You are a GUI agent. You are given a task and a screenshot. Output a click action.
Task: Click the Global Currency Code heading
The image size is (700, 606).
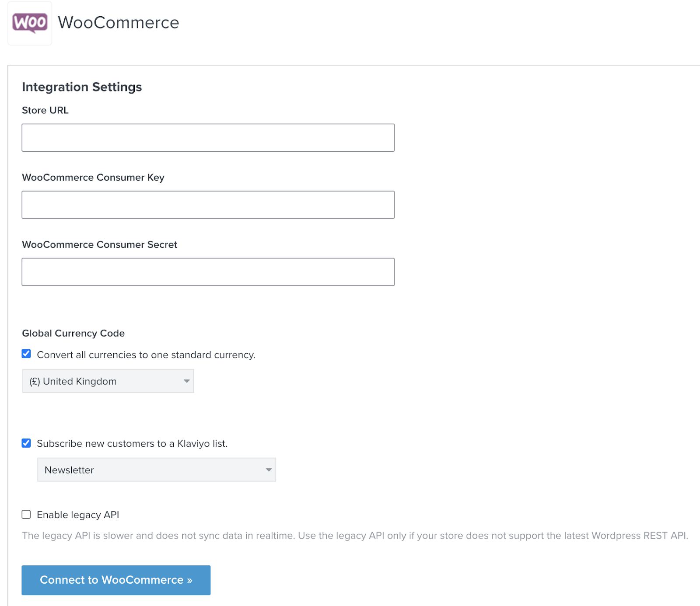[73, 333]
